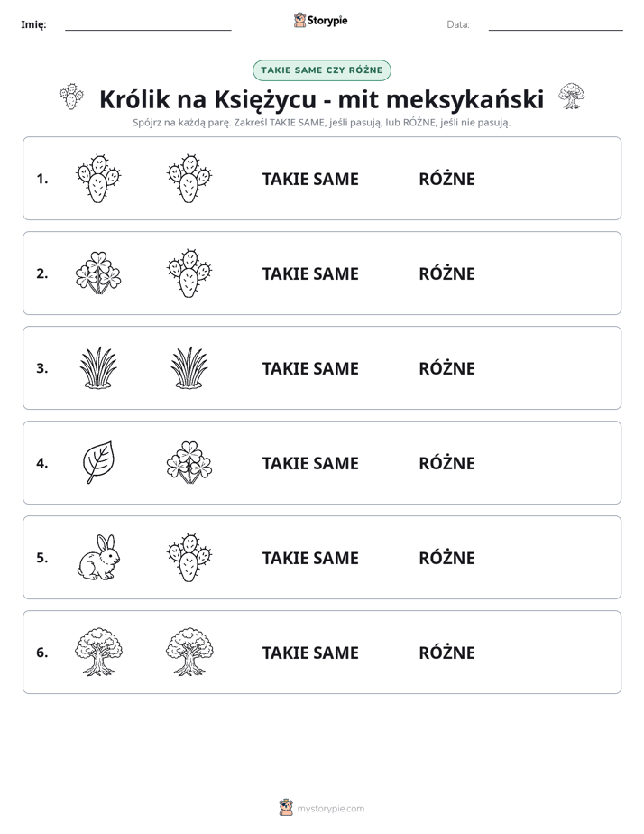This screenshot has height=834, width=644.
Task: Click the tree icon beside the title
Action: (571, 97)
